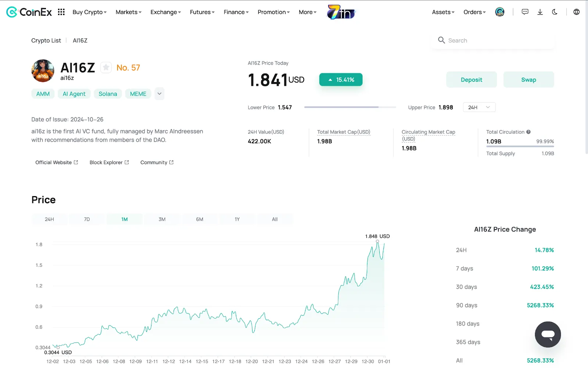Click the CoinEx logo
This screenshot has height=368, width=588.
pos(29,12)
